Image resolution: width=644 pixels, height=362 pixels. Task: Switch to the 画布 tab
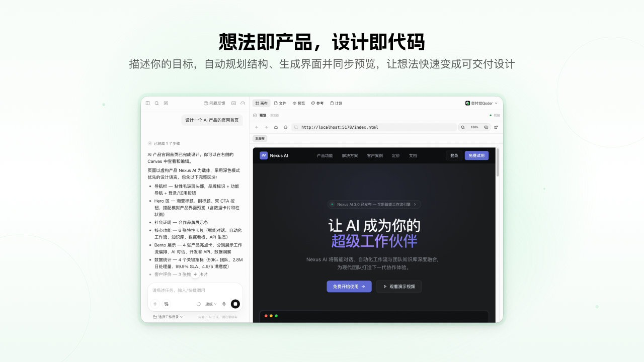[x=262, y=103]
